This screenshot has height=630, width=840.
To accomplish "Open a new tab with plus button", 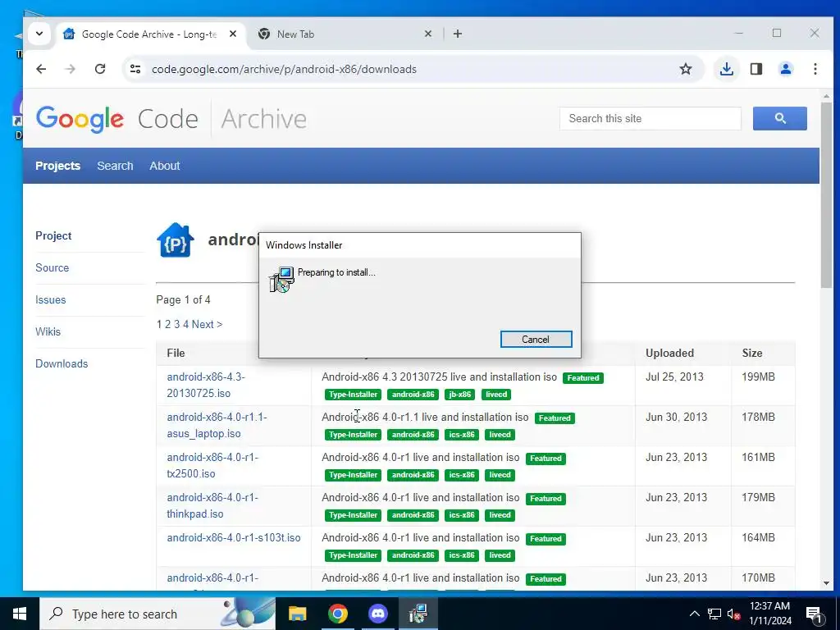I will coord(458,34).
